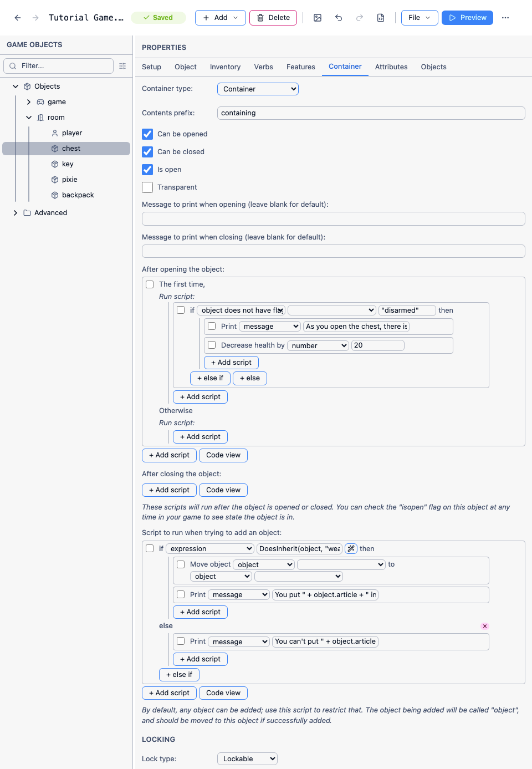
Task: Click the back arrow icon
Action: point(18,18)
